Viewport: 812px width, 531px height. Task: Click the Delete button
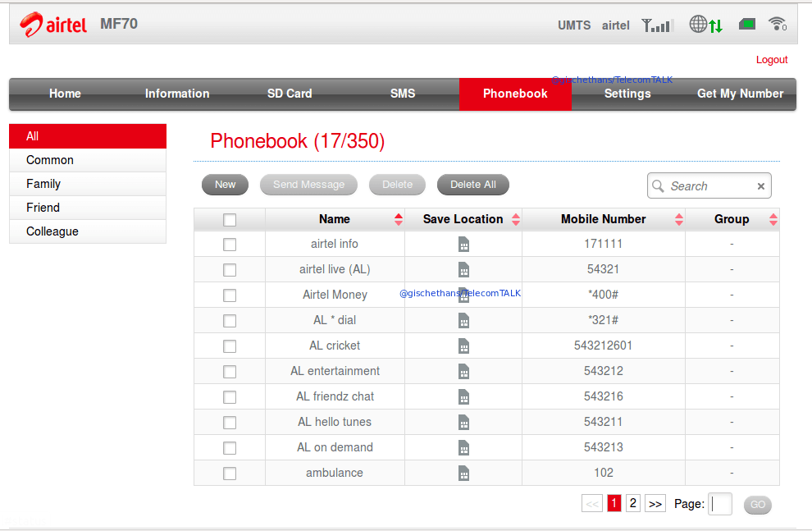click(397, 185)
